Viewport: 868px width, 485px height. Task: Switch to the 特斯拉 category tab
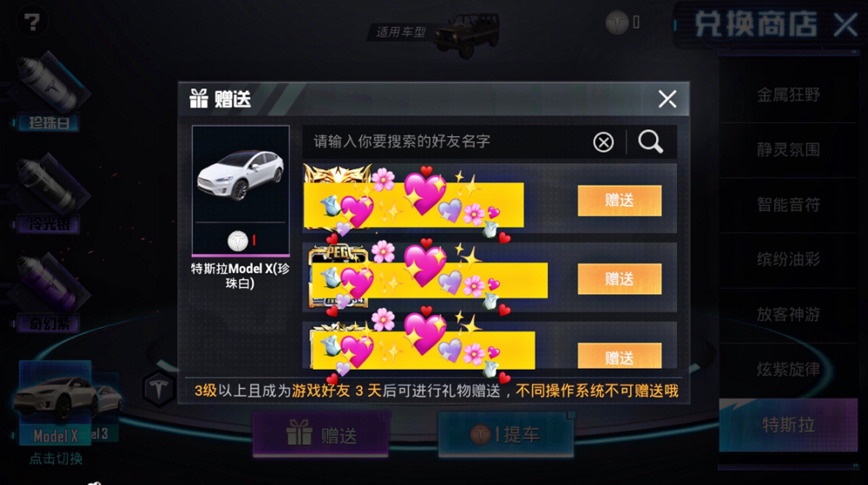[x=788, y=425]
